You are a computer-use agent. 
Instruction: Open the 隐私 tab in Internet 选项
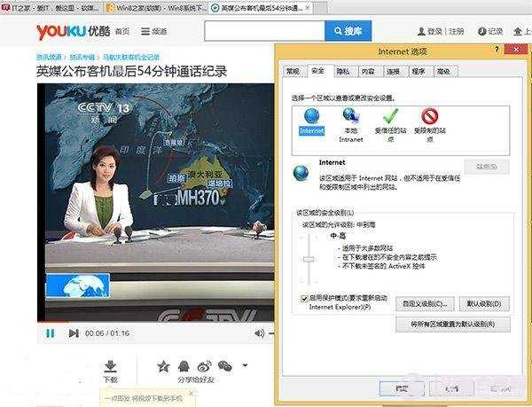342,71
